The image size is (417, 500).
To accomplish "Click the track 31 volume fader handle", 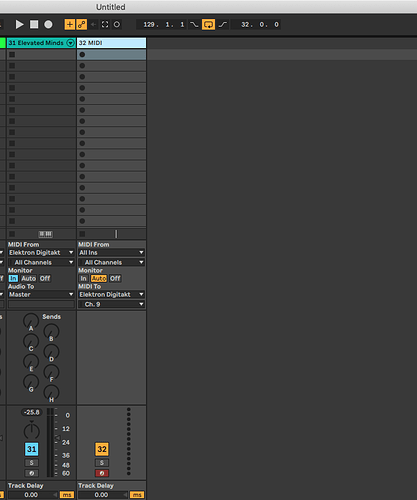I will pyautogui.click(x=57, y=437).
